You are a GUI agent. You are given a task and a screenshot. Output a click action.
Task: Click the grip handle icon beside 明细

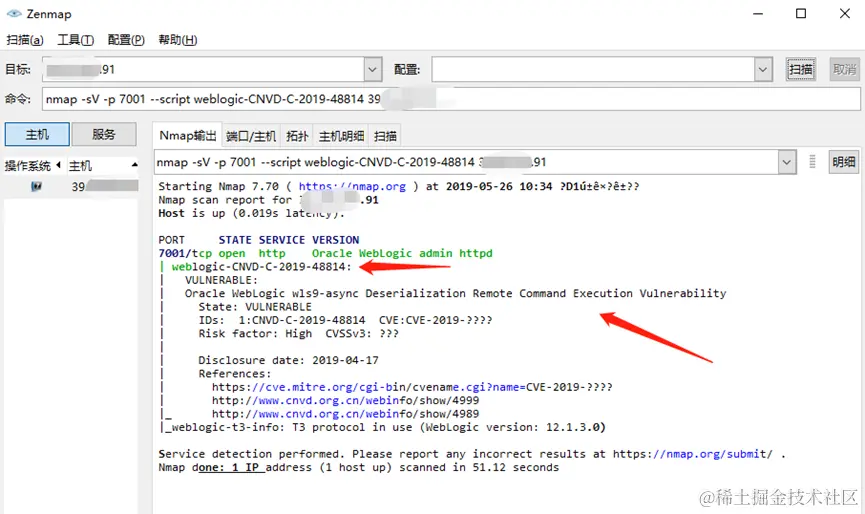point(812,162)
